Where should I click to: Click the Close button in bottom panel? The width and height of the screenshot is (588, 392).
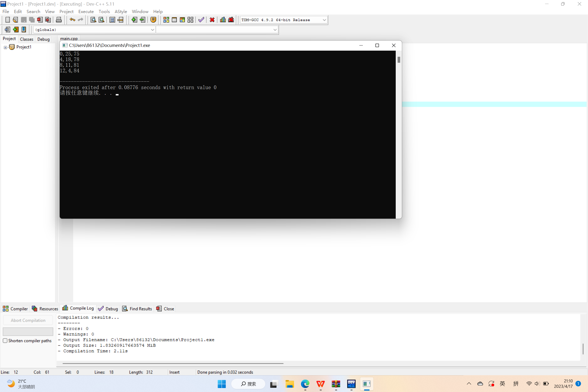click(x=165, y=308)
